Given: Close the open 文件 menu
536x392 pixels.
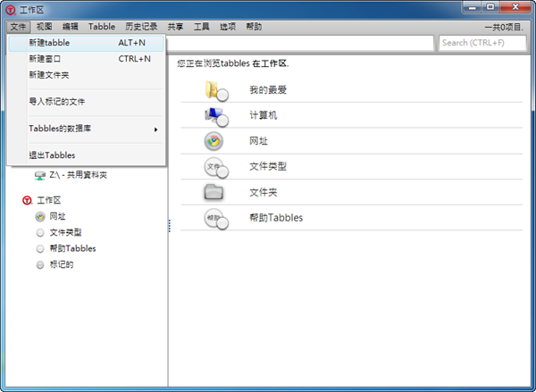Looking at the screenshot, I should pyautogui.click(x=18, y=27).
